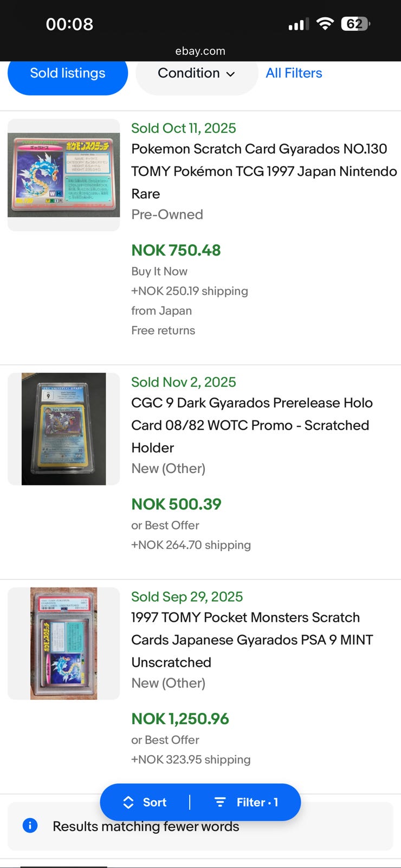Tap the NOK 1,250.96 price
The width and height of the screenshot is (401, 868).
pos(180,719)
